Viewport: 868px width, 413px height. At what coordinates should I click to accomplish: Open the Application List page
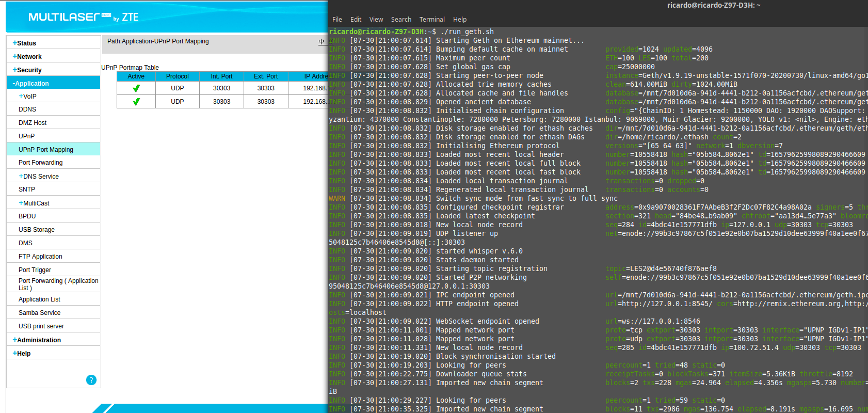click(39, 299)
